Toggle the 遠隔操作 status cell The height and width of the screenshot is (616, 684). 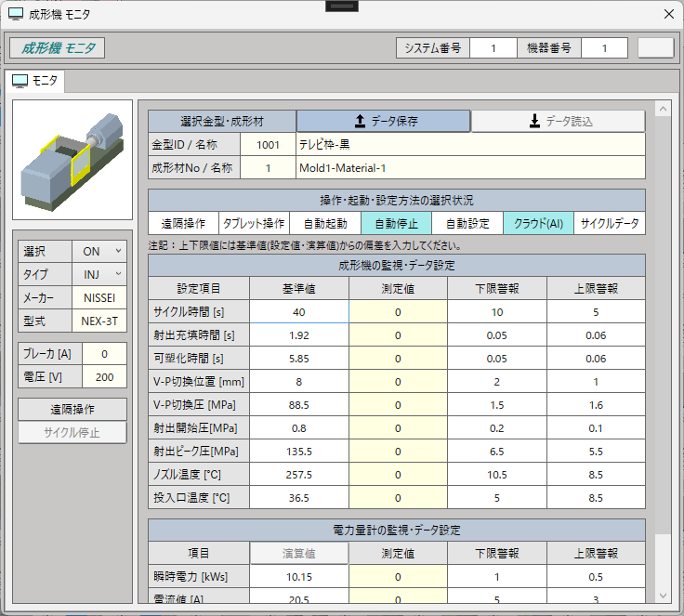click(183, 224)
